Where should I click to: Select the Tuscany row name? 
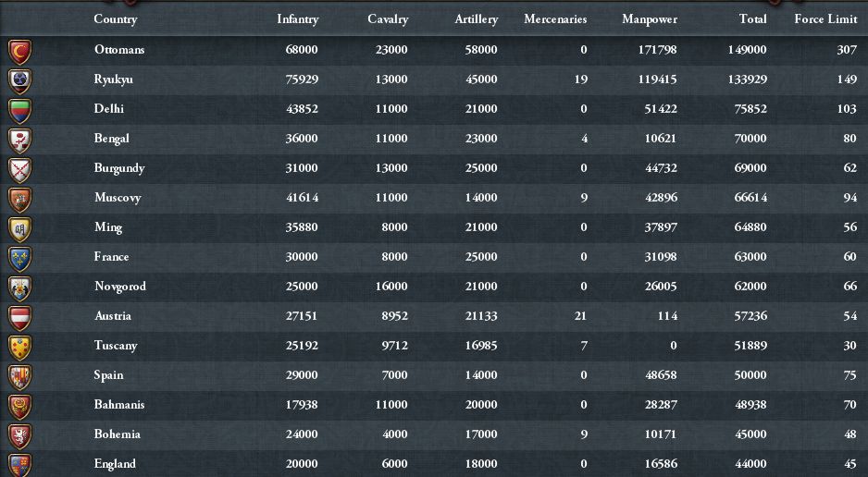[116, 346]
